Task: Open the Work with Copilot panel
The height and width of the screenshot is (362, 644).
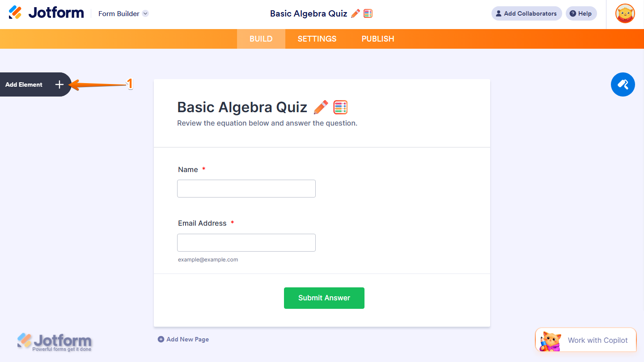Action: pyautogui.click(x=597, y=340)
